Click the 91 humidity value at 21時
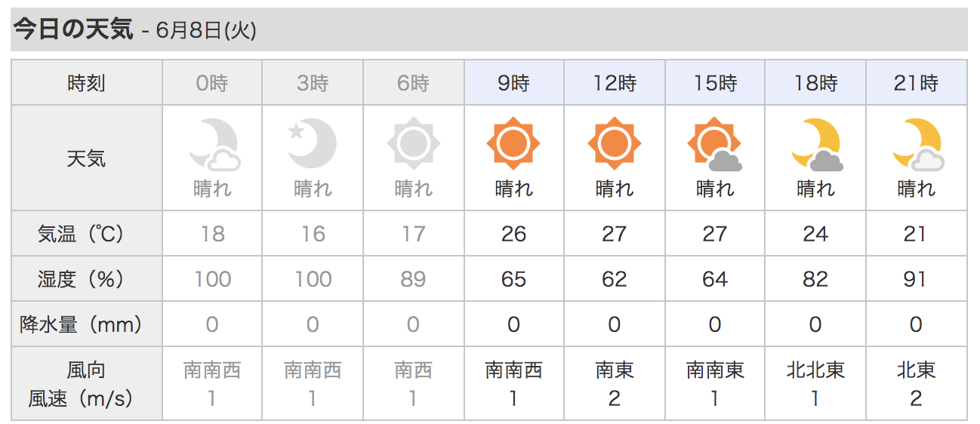Viewport: 980px width, 424px height. click(x=915, y=279)
